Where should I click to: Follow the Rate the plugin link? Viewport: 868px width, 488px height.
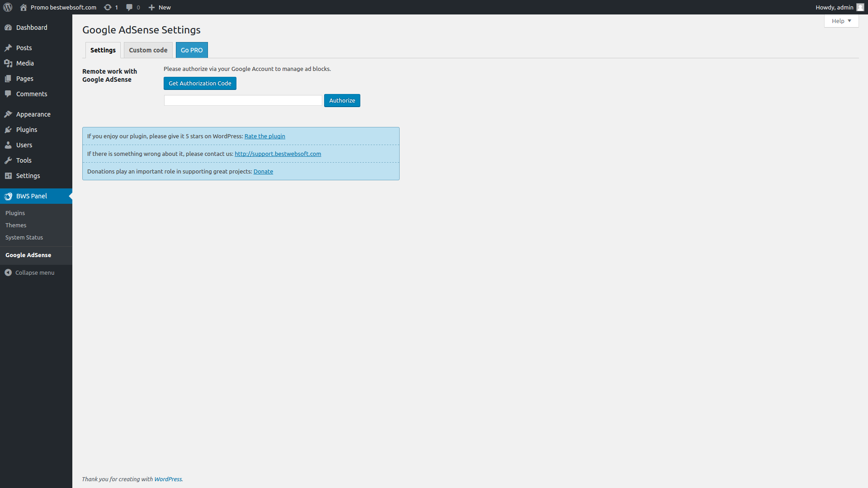point(265,136)
